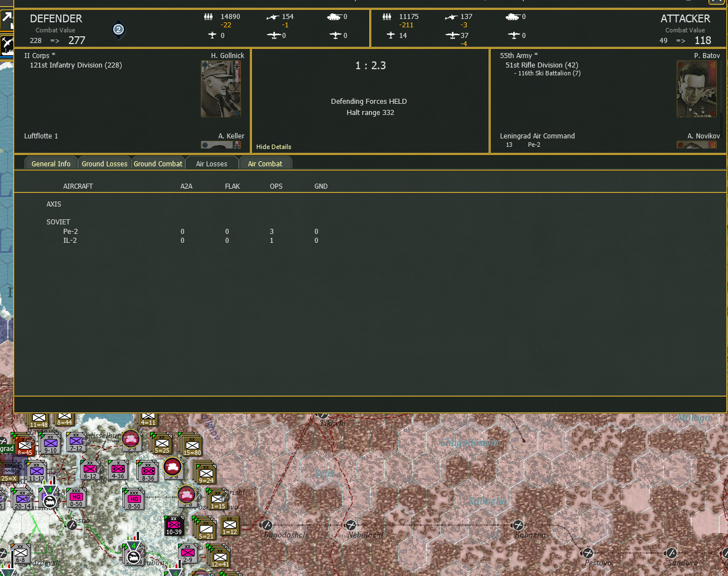
Task: Click the GND column header
Action: (x=321, y=186)
